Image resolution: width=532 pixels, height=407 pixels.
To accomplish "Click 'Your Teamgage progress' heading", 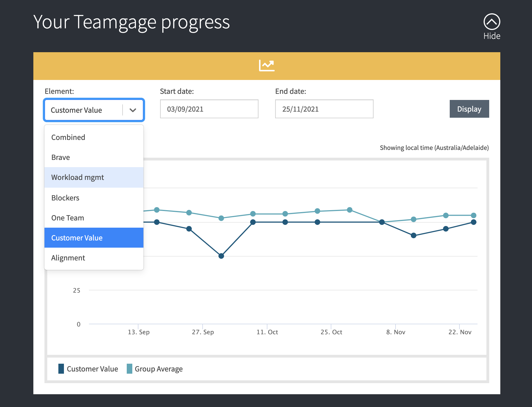I will pyautogui.click(x=131, y=22).
